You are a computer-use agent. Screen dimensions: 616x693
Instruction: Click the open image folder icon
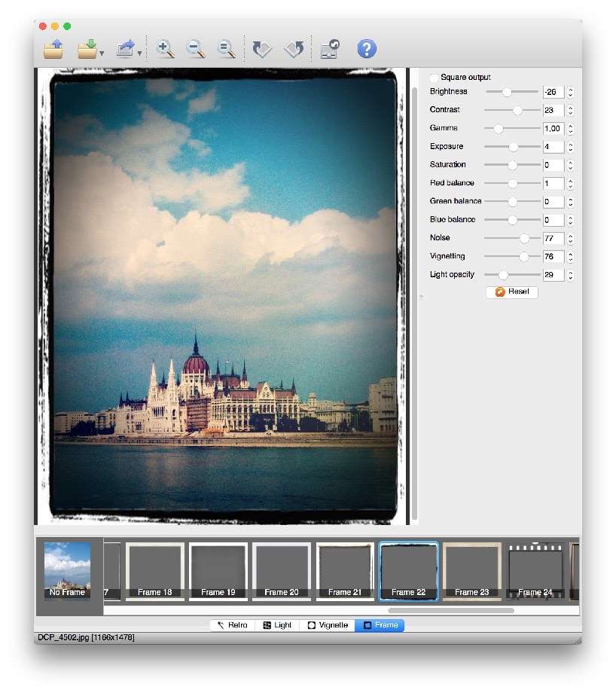point(53,50)
